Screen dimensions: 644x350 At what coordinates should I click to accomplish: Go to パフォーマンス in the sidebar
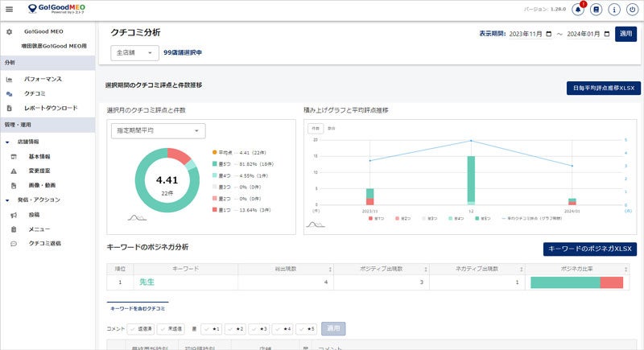[x=42, y=79]
